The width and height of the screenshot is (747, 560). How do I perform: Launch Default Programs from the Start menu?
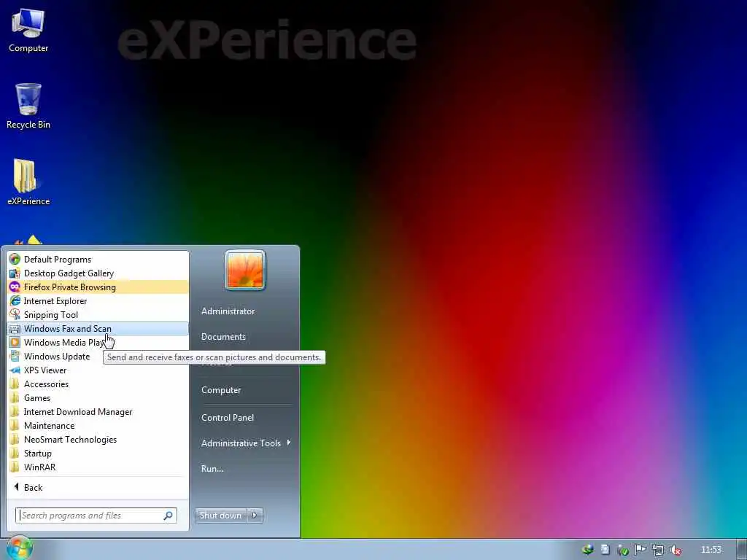click(x=98, y=260)
